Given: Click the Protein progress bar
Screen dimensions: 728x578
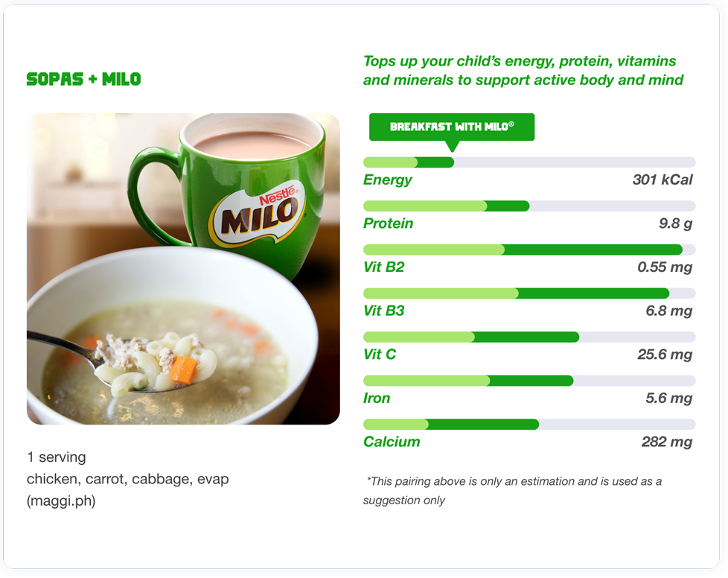Looking at the screenshot, I should click(x=529, y=206).
